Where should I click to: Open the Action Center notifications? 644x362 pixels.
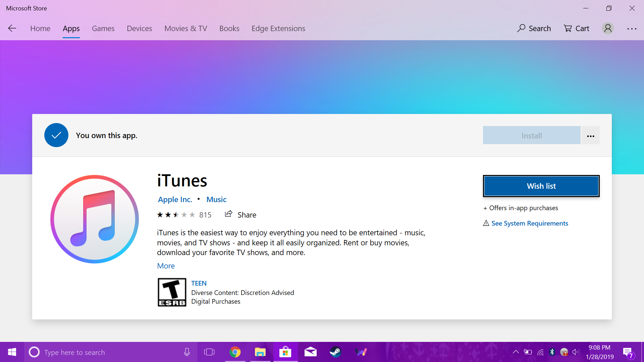point(628,352)
